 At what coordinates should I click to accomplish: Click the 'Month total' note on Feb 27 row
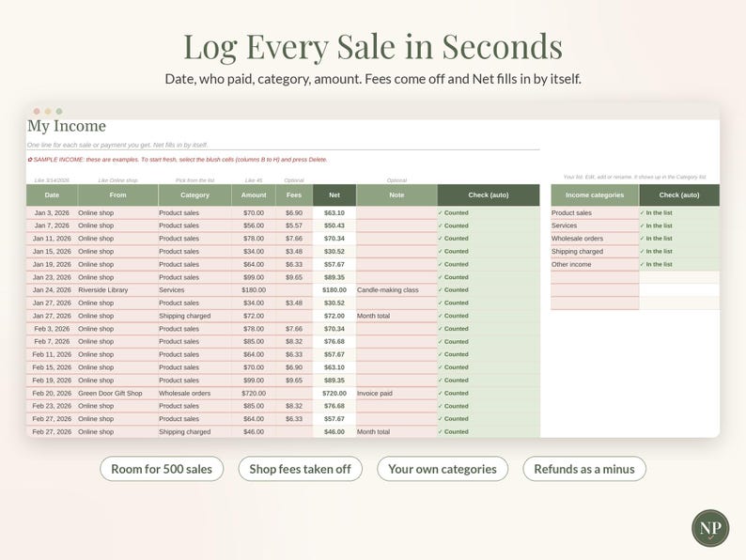(396, 431)
